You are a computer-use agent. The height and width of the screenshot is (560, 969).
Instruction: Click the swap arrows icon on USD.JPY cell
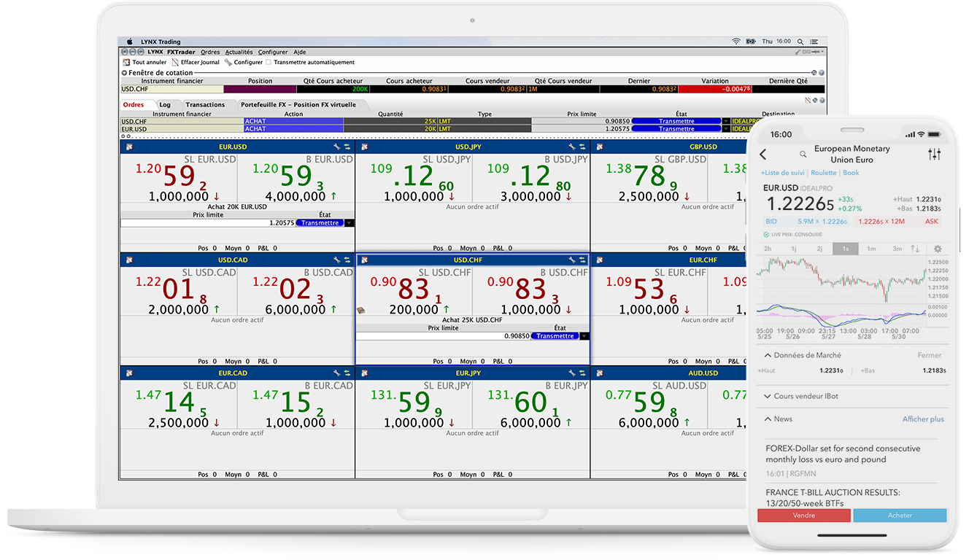pyautogui.click(x=582, y=147)
